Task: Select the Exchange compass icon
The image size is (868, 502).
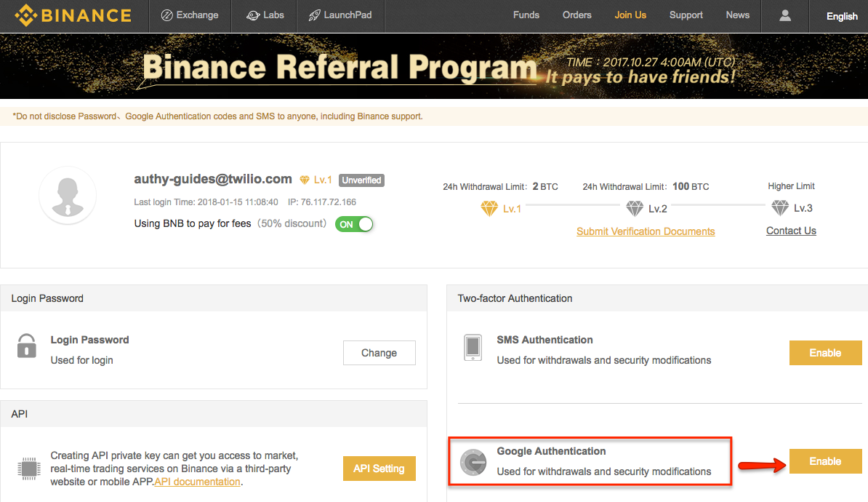Action: [166, 15]
